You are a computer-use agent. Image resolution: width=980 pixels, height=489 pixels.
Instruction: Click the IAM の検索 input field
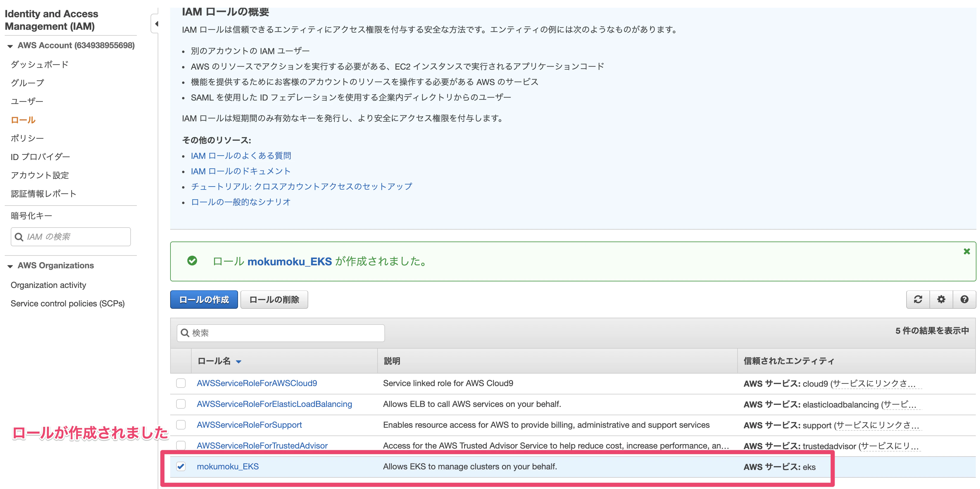click(x=71, y=237)
